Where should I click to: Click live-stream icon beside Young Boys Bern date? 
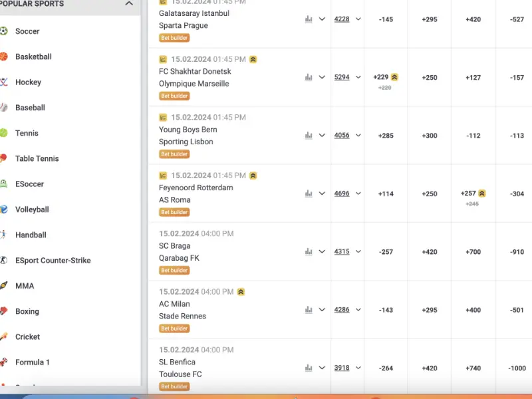(163, 118)
